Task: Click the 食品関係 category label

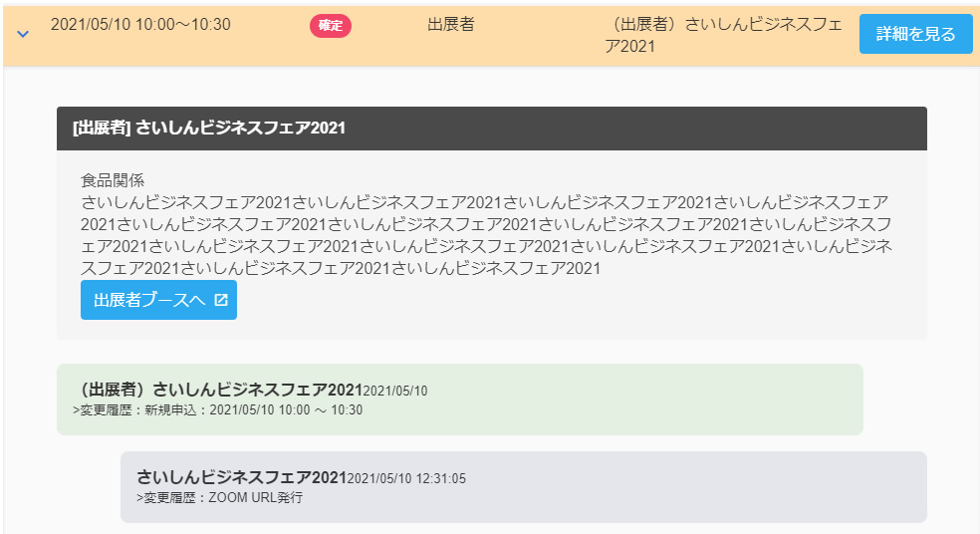Action: coord(113,180)
